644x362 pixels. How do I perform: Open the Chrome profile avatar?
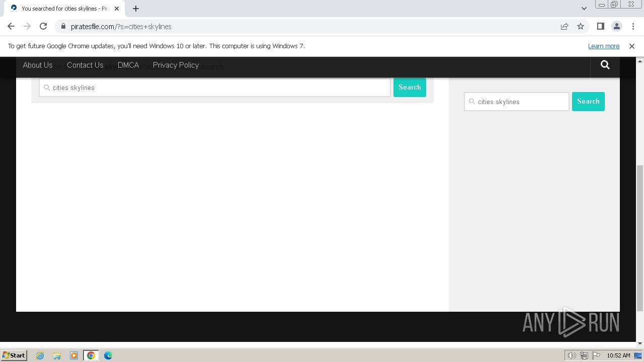[x=617, y=27]
